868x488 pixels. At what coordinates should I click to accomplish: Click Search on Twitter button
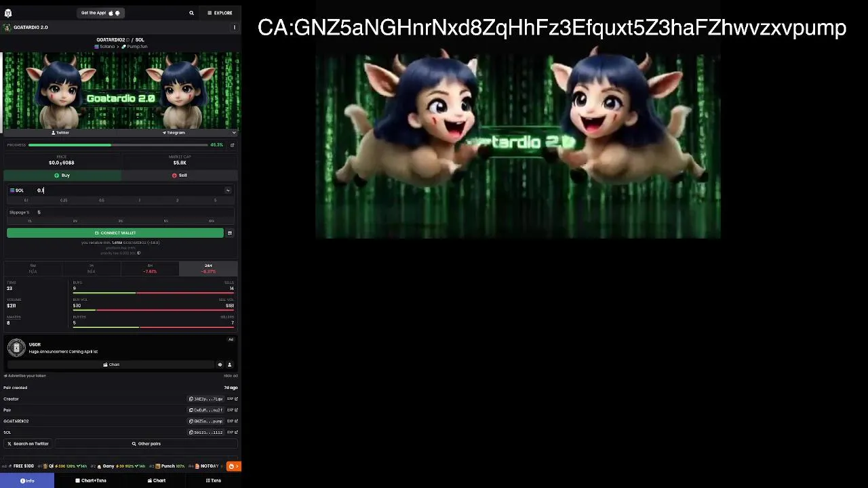coord(28,444)
